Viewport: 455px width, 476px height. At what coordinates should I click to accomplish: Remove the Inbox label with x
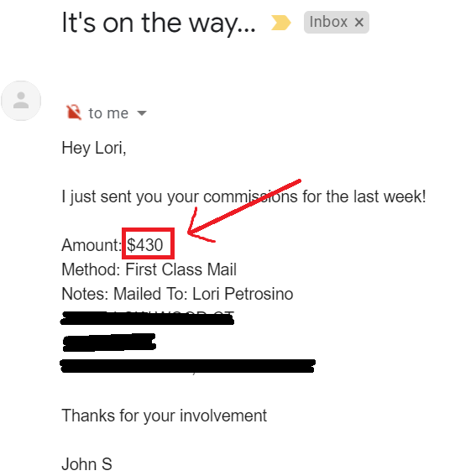click(359, 22)
